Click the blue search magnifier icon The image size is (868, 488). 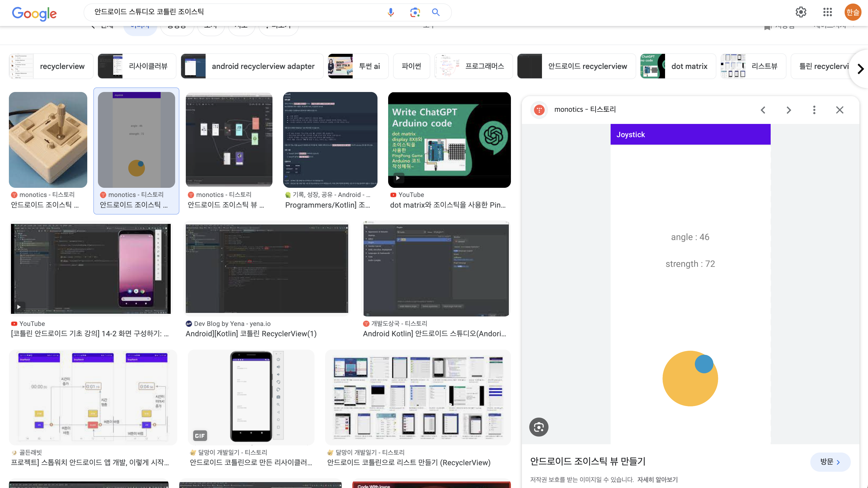(436, 12)
